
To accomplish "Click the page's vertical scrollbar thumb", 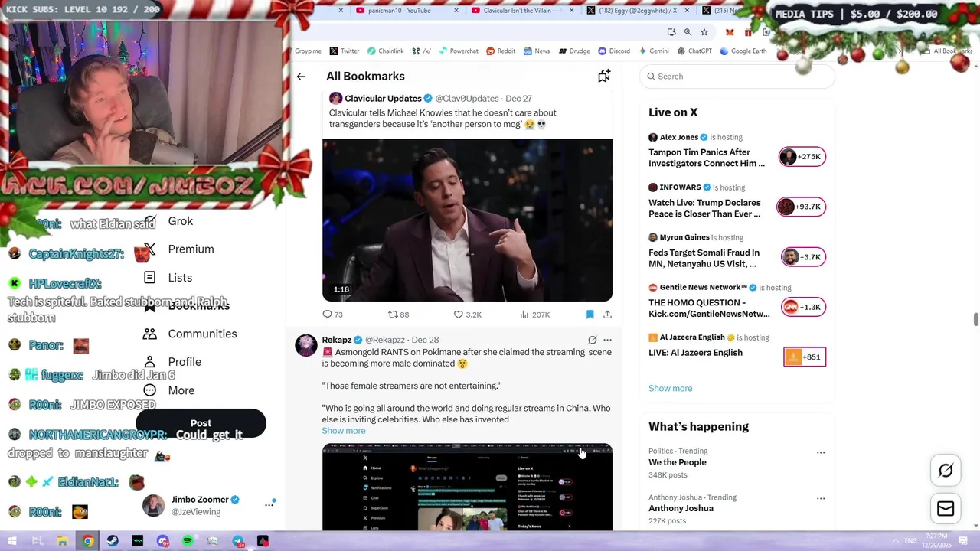I will 975,319.
